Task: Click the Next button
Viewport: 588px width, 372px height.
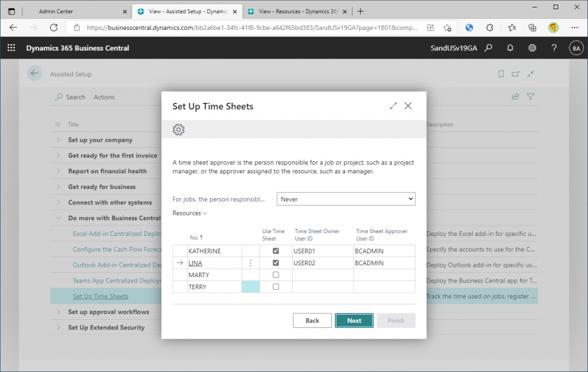Action: [354, 321]
